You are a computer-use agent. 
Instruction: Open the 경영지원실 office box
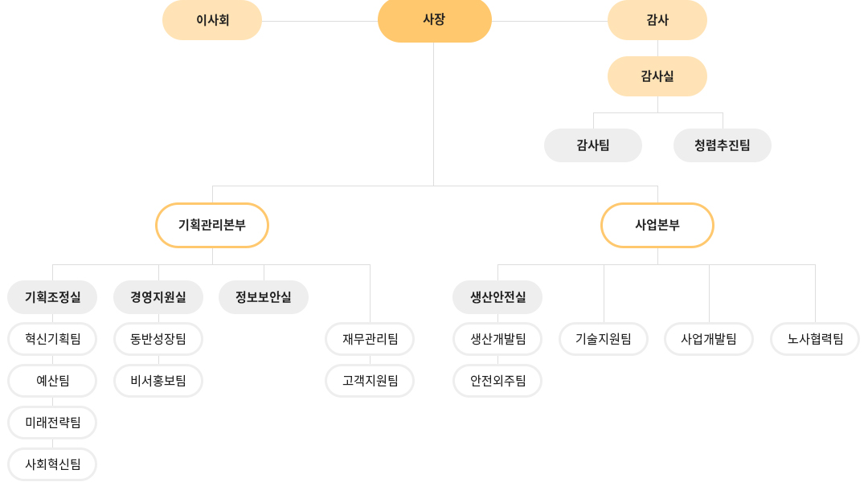click(158, 297)
